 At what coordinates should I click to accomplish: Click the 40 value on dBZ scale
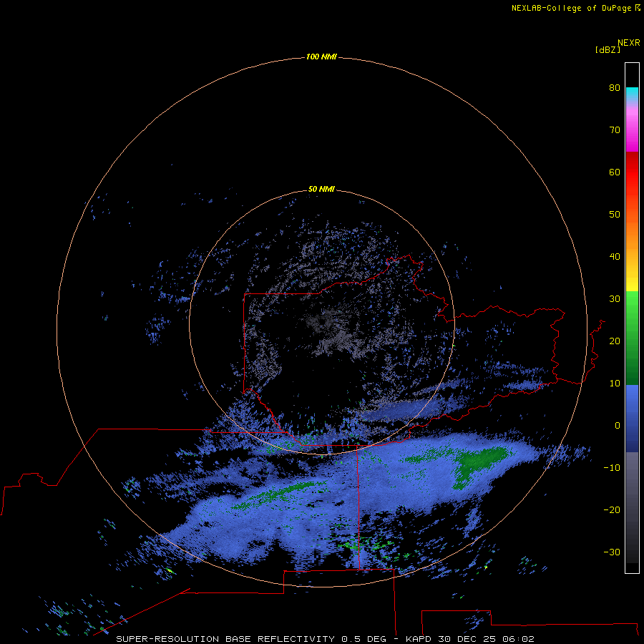point(615,257)
